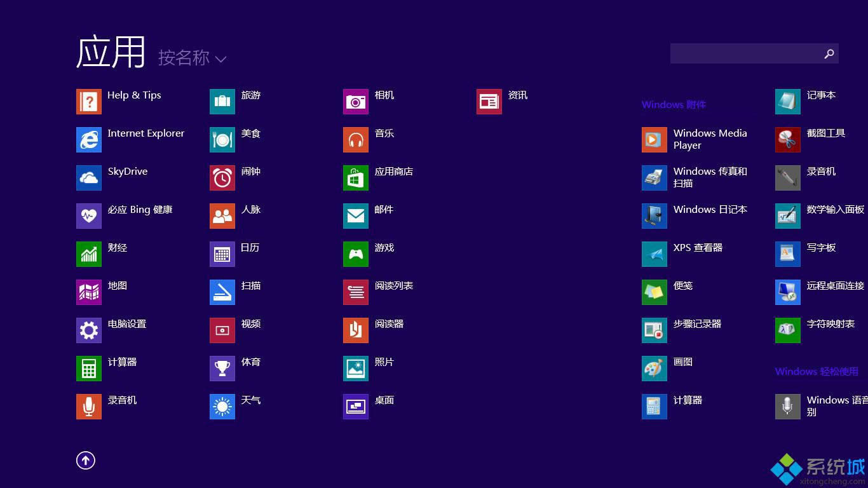Viewport: 868px width, 488px height.
Task: Launch the SkyDrive cloud icon
Action: point(89,178)
